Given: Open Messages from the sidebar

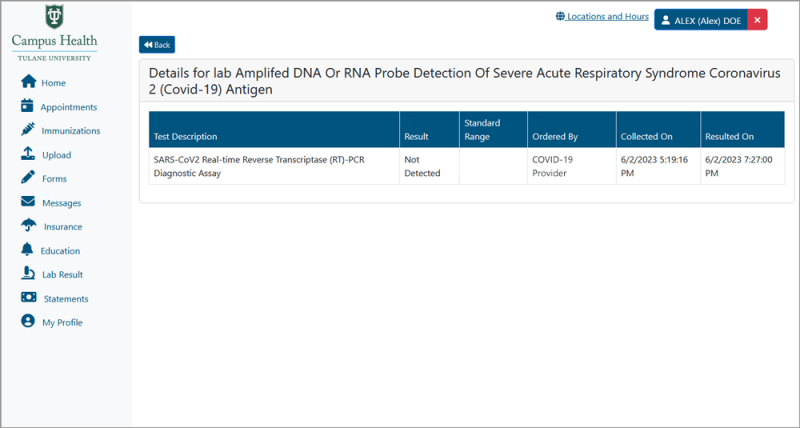Looking at the screenshot, I should pyautogui.click(x=62, y=203).
